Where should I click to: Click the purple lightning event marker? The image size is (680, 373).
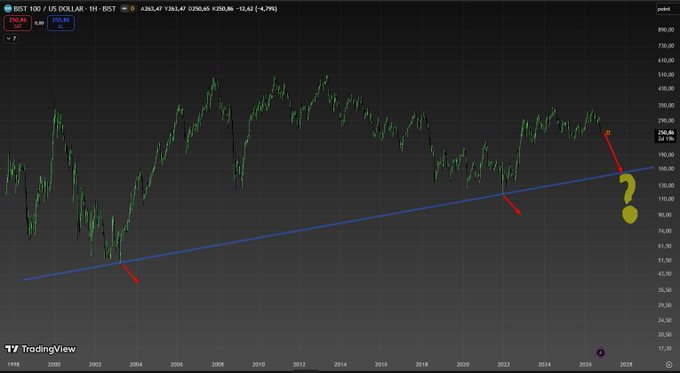(600, 353)
